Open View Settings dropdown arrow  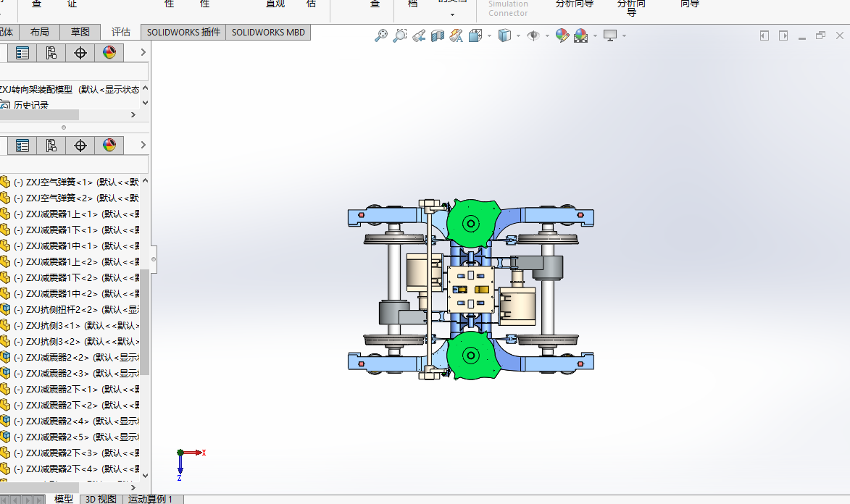pyautogui.click(x=625, y=35)
